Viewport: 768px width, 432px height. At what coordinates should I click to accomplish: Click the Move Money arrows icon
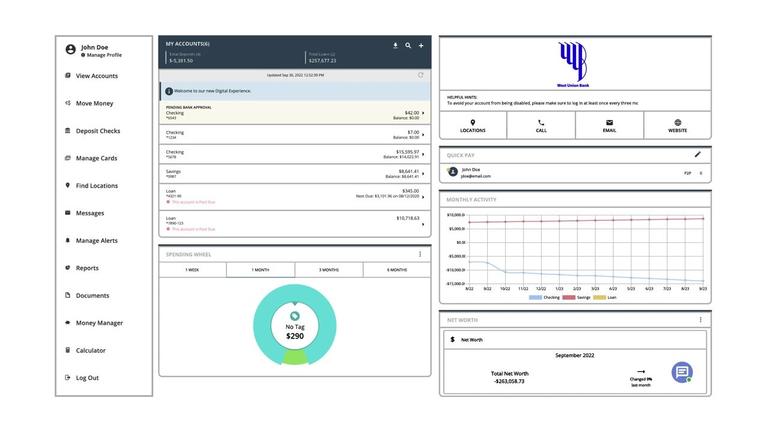coord(68,103)
